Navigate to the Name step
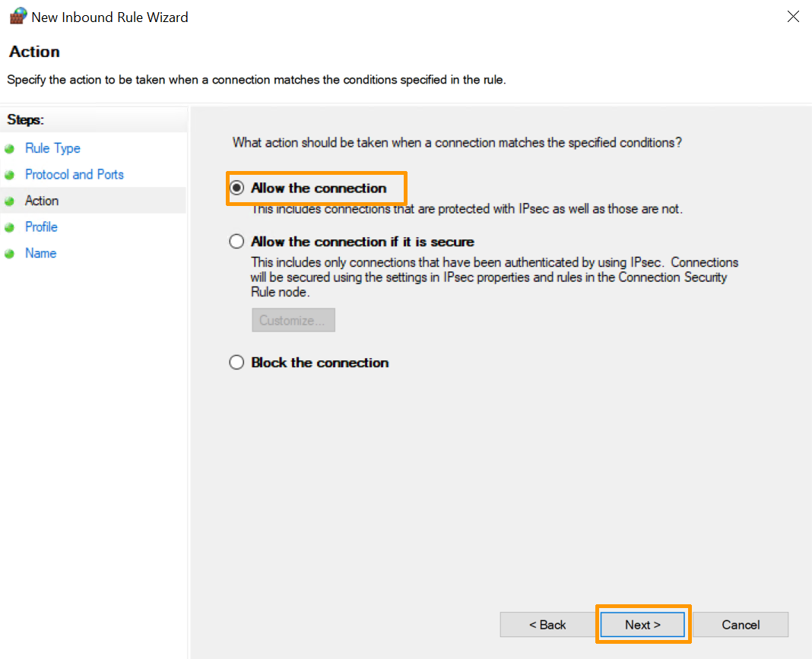 (40, 253)
